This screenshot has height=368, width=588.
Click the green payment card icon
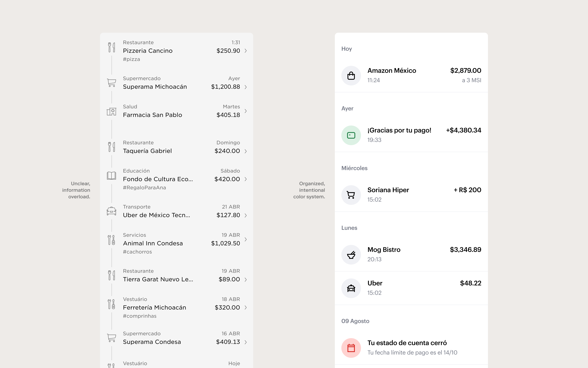point(351,135)
